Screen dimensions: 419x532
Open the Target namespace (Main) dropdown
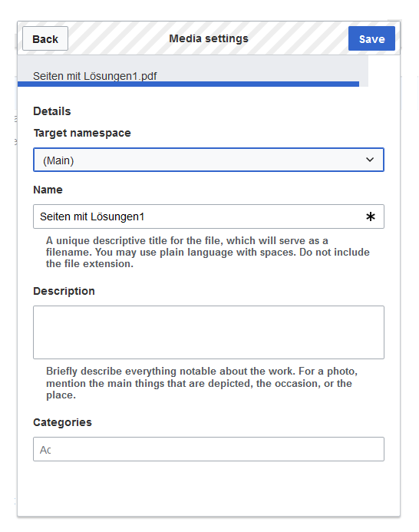[x=209, y=160]
